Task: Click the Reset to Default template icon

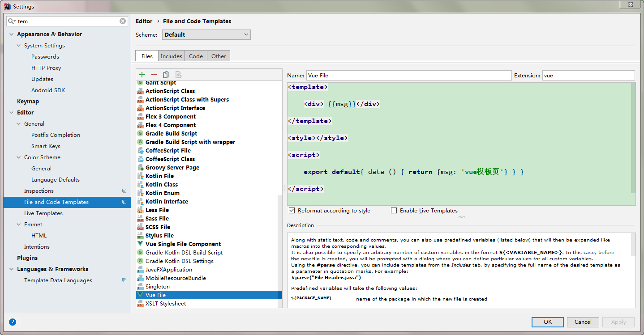Action: (x=178, y=75)
